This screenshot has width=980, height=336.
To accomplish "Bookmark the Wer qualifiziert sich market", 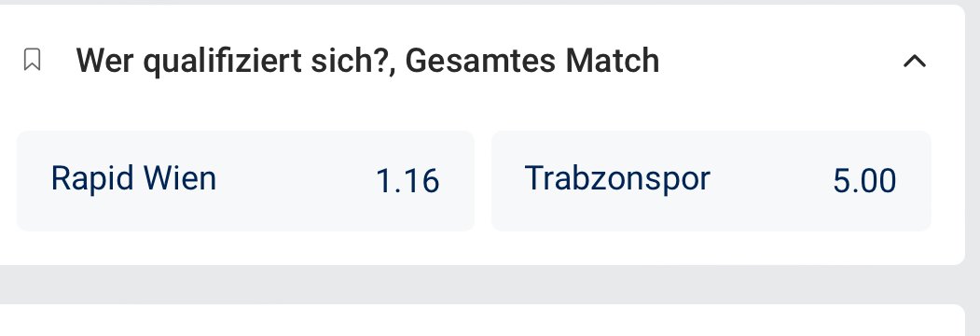I will point(32,61).
